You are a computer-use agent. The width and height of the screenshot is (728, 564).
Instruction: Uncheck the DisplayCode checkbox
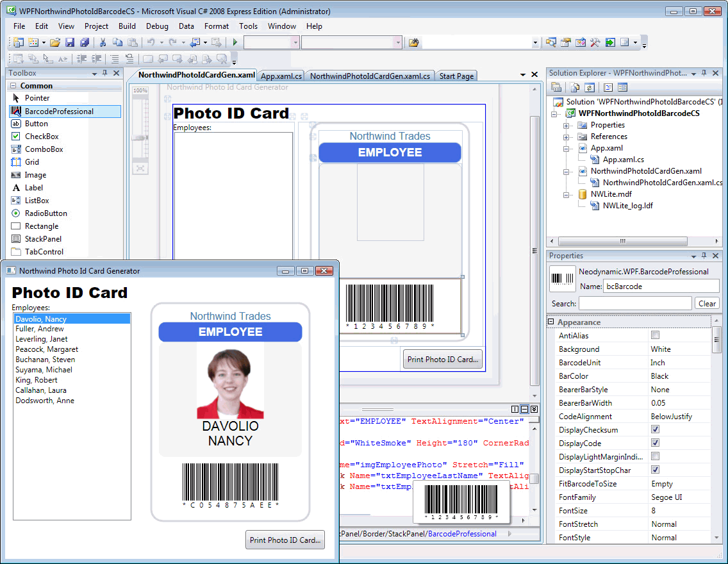[x=655, y=443]
